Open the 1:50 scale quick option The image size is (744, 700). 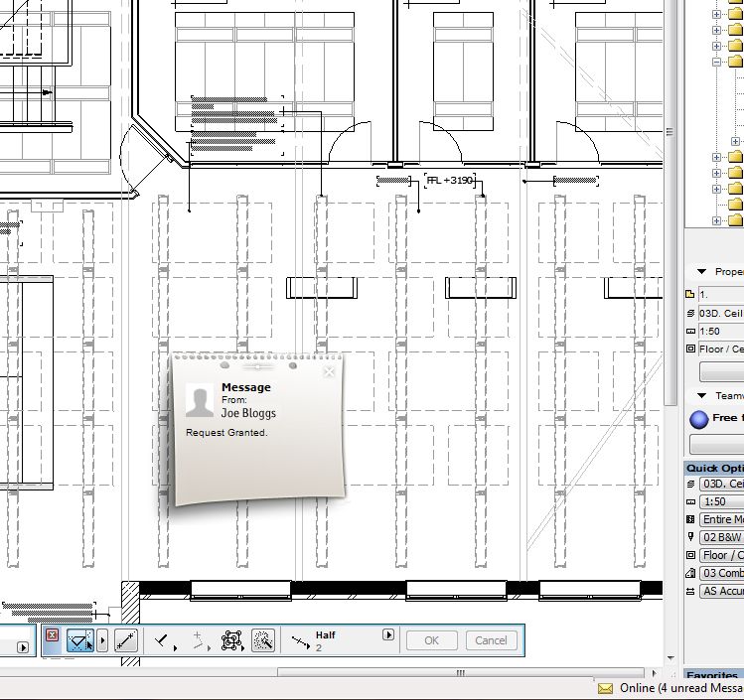pos(721,501)
